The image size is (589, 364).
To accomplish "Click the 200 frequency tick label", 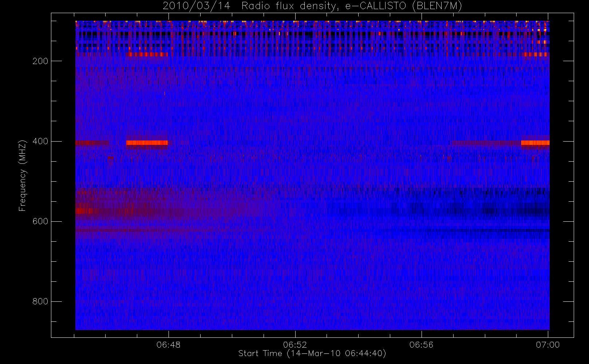I will point(40,61).
